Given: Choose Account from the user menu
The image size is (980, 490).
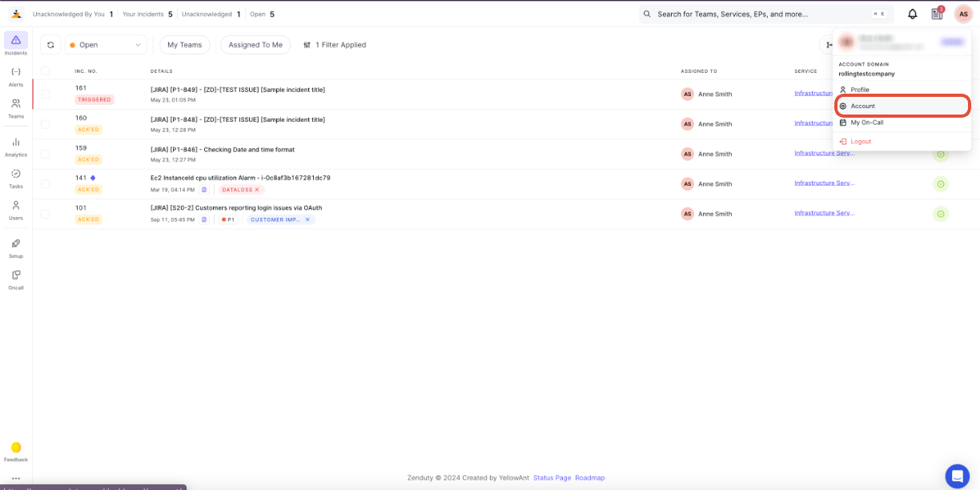Looking at the screenshot, I should point(902,106).
